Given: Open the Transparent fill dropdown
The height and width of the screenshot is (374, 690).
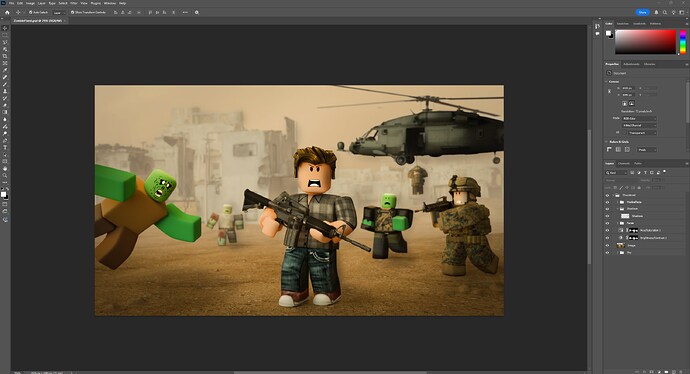Looking at the screenshot, I should coord(642,133).
